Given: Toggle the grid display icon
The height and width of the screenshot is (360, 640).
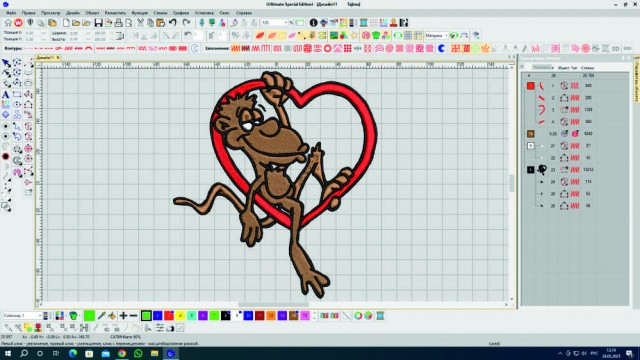Looking at the screenshot, I should point(408,36).
